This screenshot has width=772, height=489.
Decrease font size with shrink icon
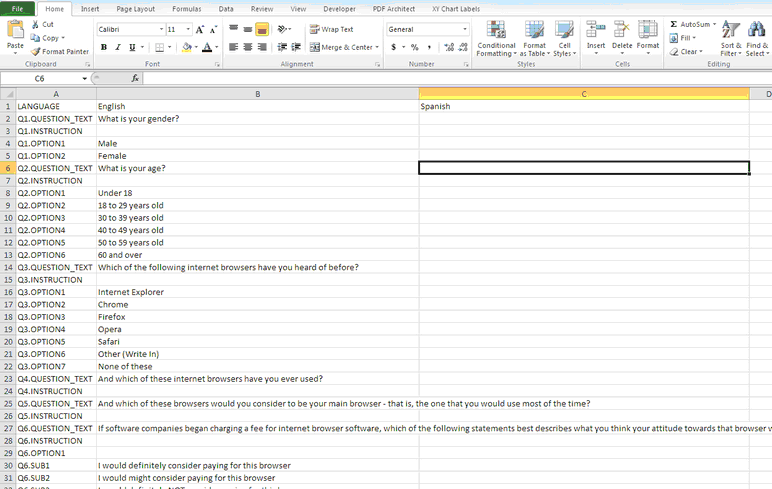[213, 30]
